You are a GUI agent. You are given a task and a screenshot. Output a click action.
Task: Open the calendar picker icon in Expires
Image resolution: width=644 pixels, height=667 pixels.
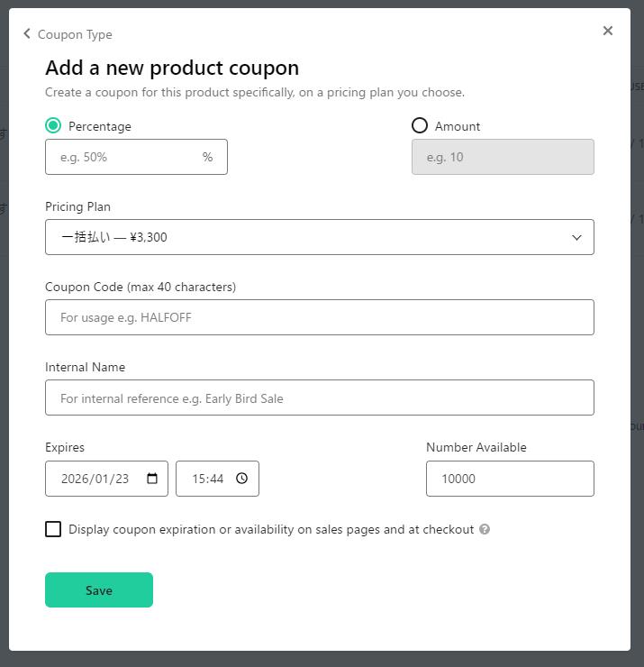click(x=151, y=479)
